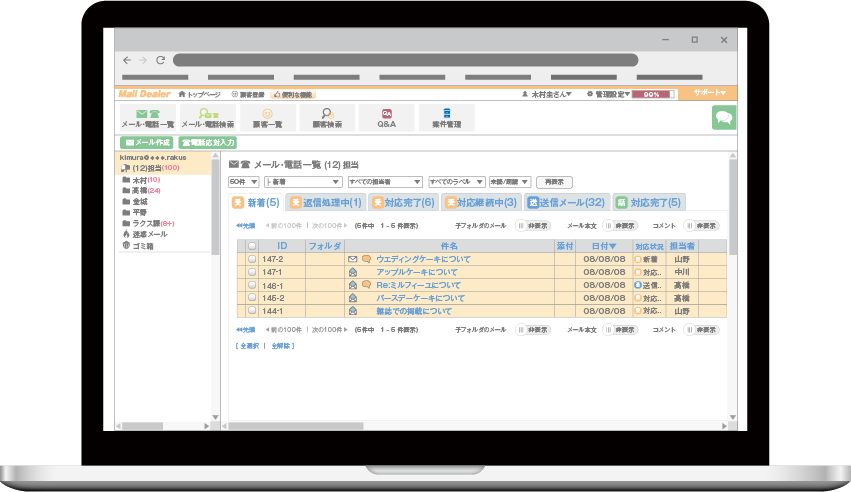The image size is (851, 492).
Task: Click the browser reload icon
Action: [x=161, y=60]
